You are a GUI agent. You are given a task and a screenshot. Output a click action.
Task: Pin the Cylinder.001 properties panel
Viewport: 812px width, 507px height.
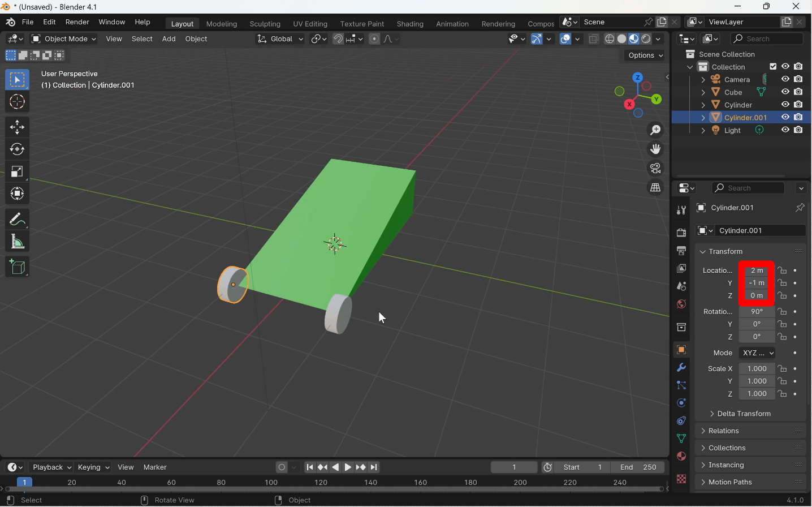(800, 208)
